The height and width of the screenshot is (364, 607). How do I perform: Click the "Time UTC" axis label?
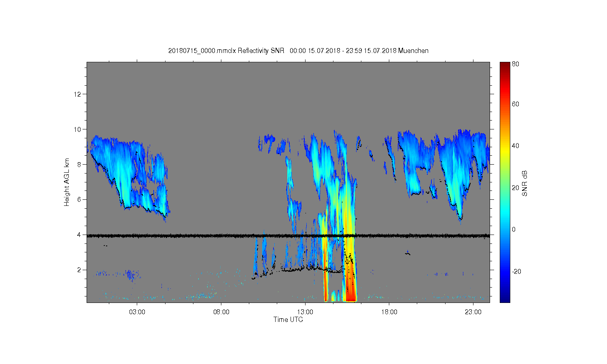(288, 320)
